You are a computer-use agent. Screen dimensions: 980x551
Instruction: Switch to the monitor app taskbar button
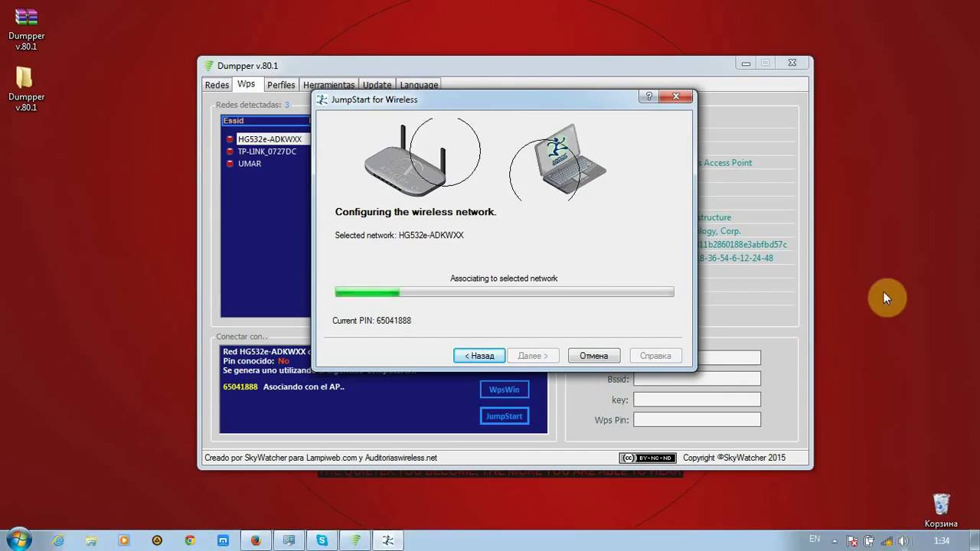[x=289, y=540]
